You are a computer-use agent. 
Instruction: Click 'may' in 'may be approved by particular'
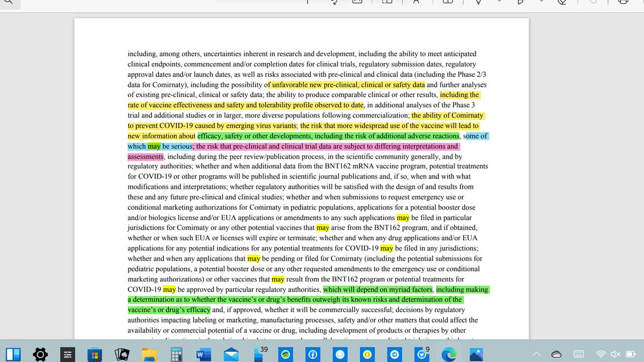coord(170,290)
